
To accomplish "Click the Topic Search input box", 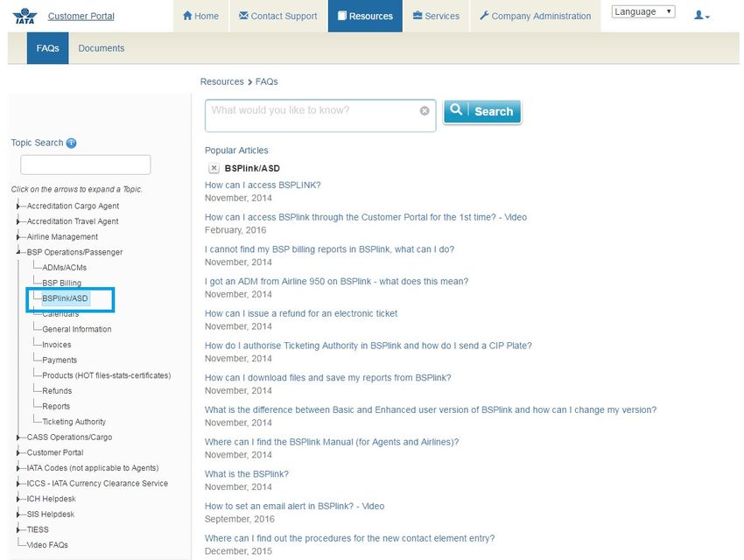I will click(86, 164).
